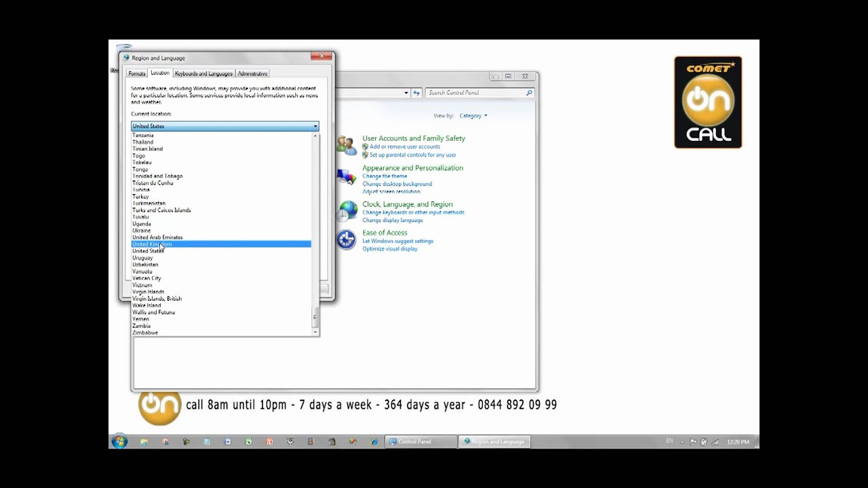868x488 pixels.
Task: Select United Kingdom from the location list
Action: click(221, 244)
